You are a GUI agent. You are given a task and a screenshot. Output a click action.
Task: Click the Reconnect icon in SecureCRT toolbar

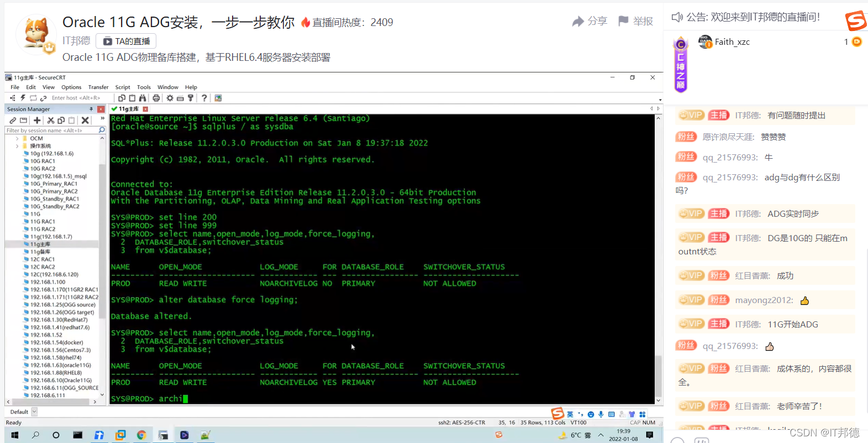click(x=33, y=98)
